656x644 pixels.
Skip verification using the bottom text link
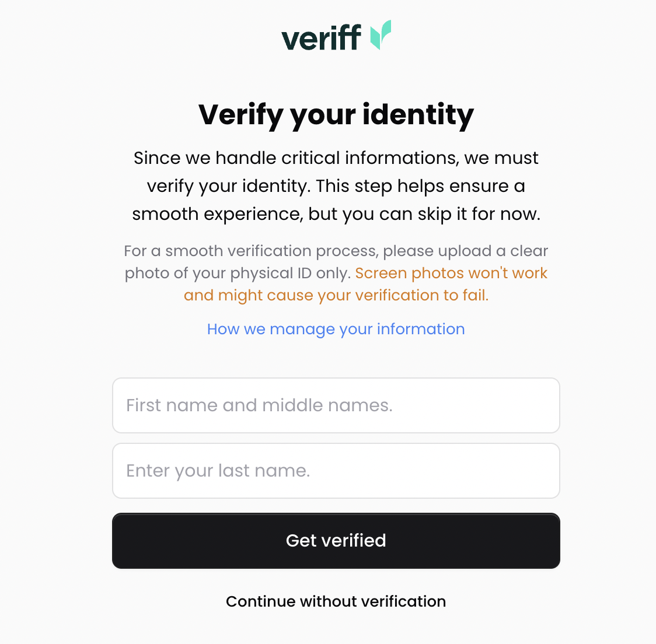(x=336, y=601)
